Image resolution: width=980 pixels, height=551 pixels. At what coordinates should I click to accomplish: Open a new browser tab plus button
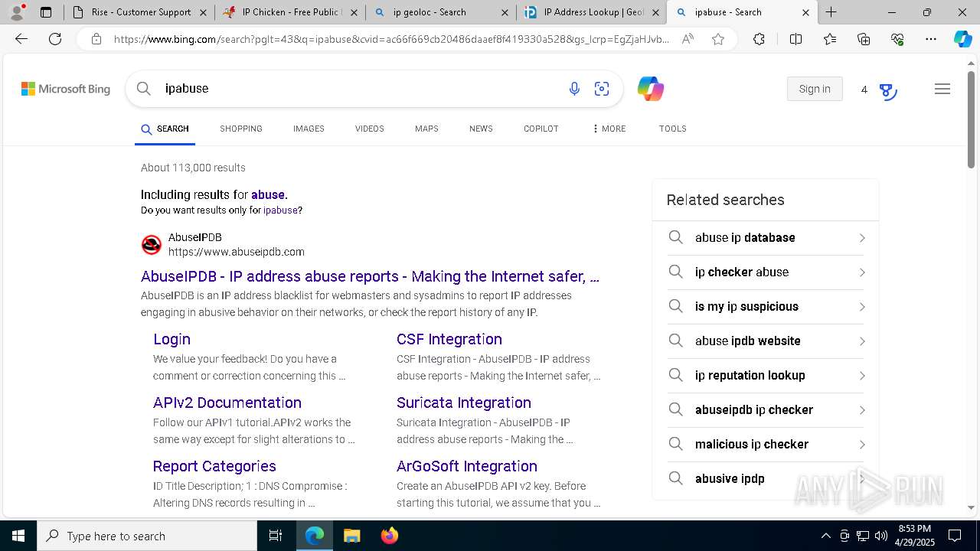(831, 12)
